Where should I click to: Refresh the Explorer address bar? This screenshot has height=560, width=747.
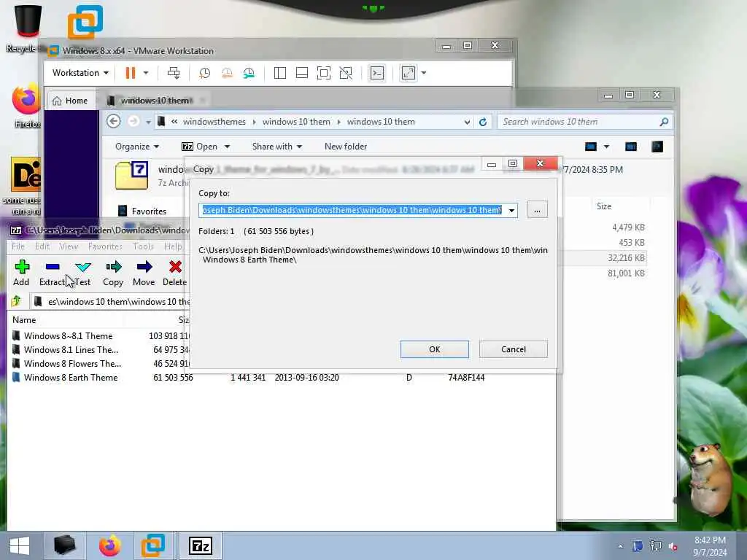coord(483,122)
